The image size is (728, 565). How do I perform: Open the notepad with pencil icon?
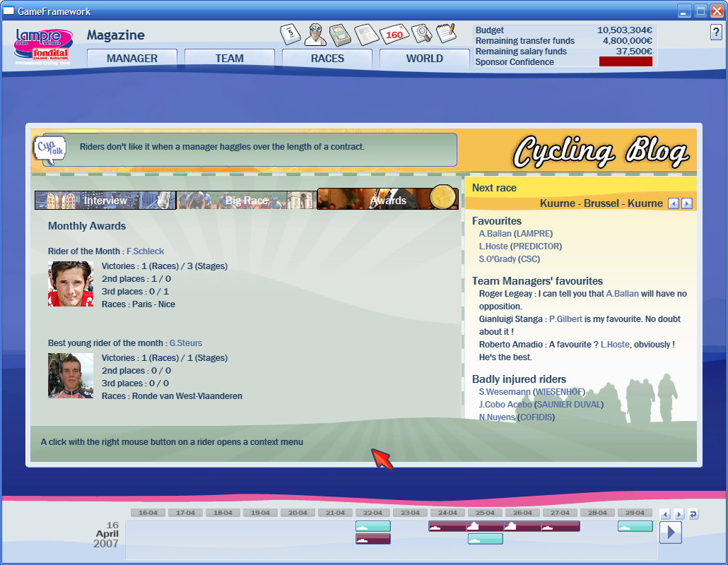[x=446, y=33]
